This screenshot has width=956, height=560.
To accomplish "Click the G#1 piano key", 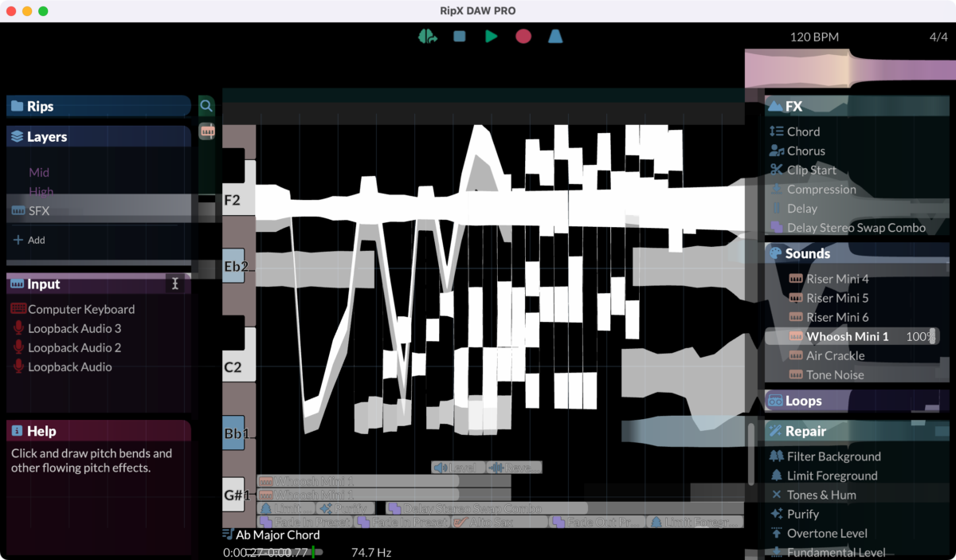I will tap(233, 495).
